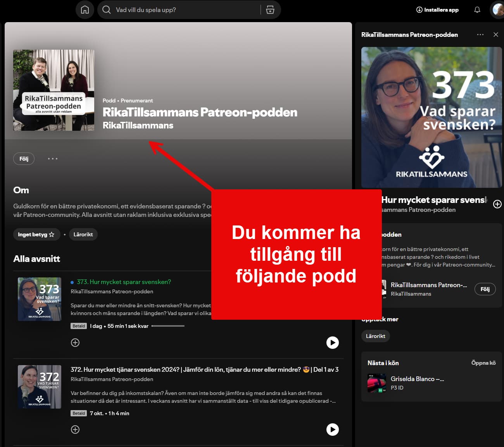Screen dimensions: 504x447
Task: Add episode 373 to your library
Action: click(x=75, y=343)
